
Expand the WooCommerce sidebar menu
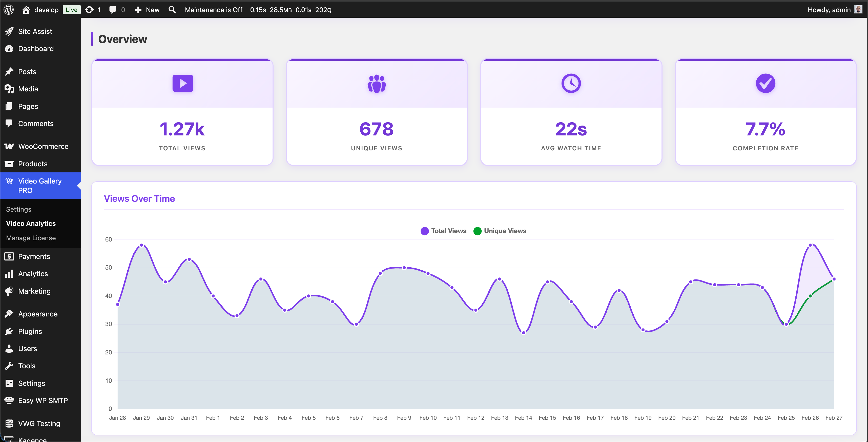(x=43, y=146)
